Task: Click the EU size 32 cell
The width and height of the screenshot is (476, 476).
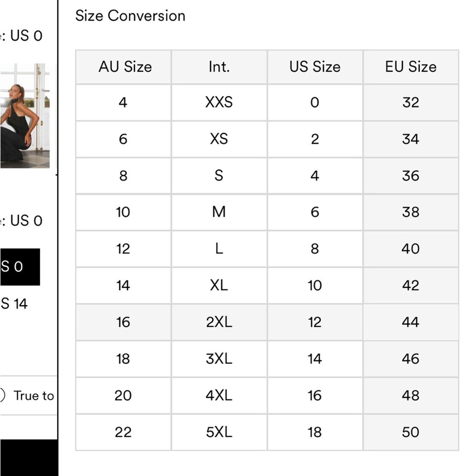Action: coord(411,103)
